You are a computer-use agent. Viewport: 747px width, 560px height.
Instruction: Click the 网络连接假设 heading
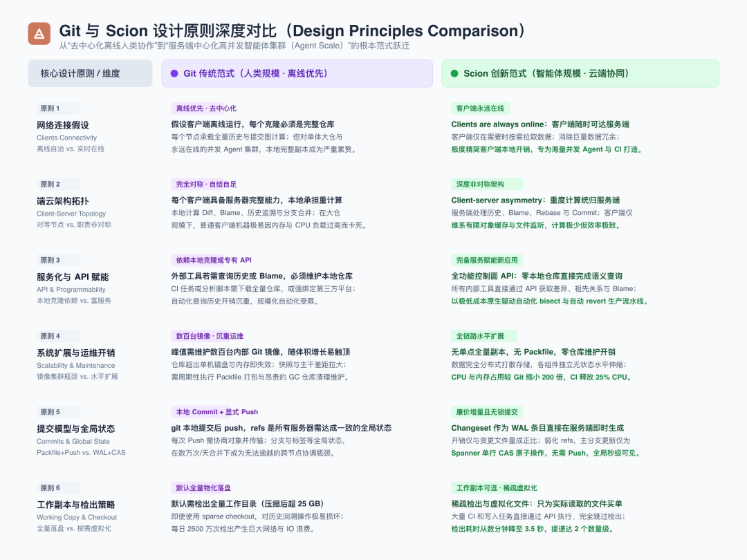[x=63, y=125]
